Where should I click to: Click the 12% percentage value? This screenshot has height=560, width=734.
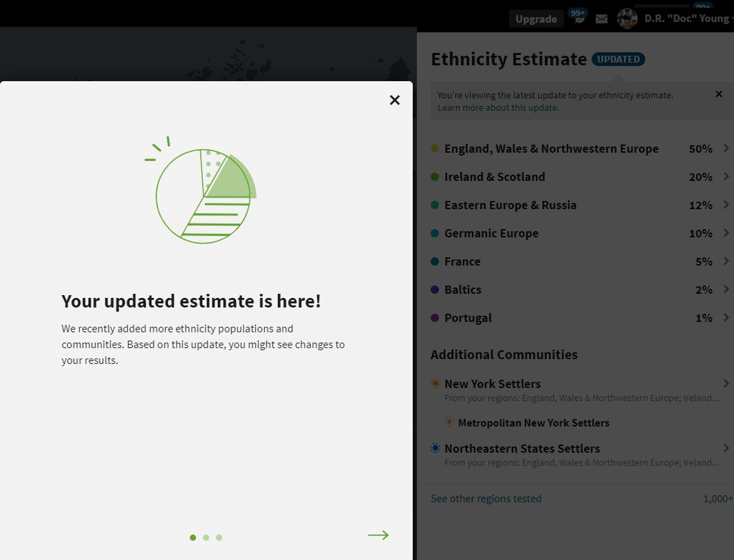click(x=700, y=204)
